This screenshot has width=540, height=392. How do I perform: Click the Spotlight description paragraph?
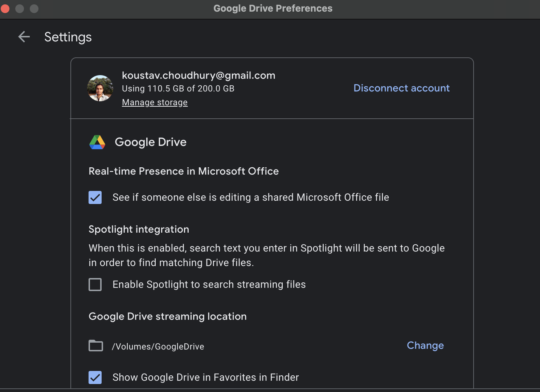pos(267,256)
